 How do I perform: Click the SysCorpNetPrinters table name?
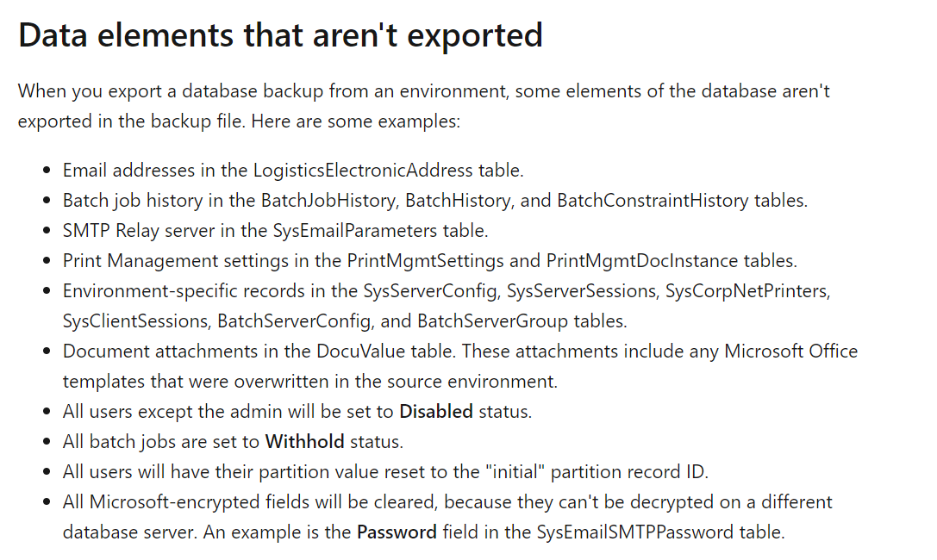[x=746, y=290]
